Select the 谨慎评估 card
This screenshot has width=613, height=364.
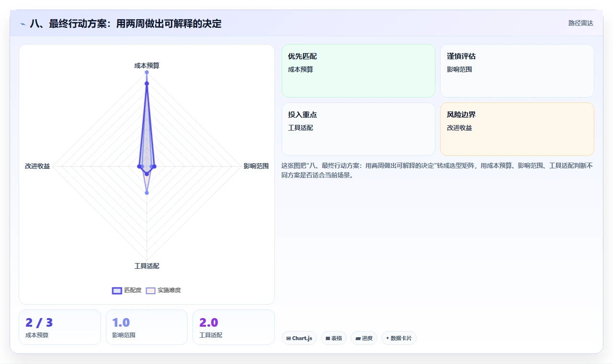[x=517, y=71]
